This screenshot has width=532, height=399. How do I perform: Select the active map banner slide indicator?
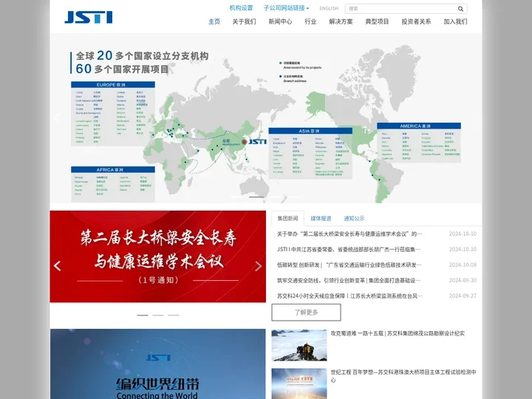(x=256, y=197)
